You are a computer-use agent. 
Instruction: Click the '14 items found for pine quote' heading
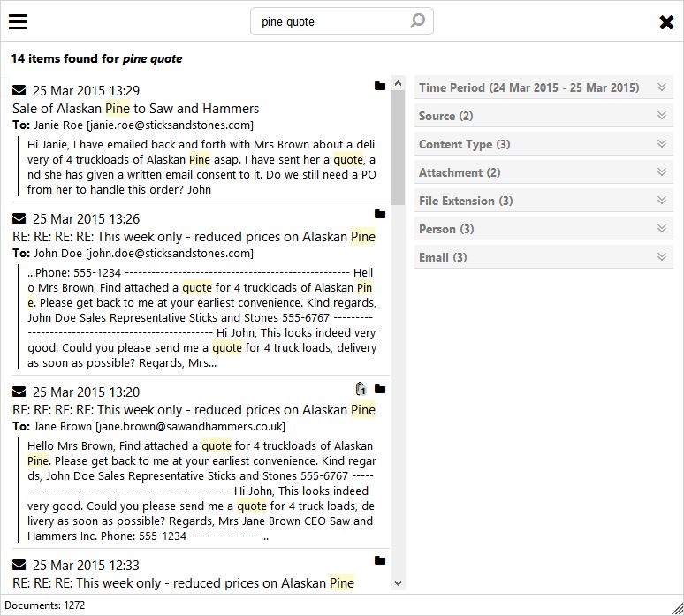(x=97, y=58)
